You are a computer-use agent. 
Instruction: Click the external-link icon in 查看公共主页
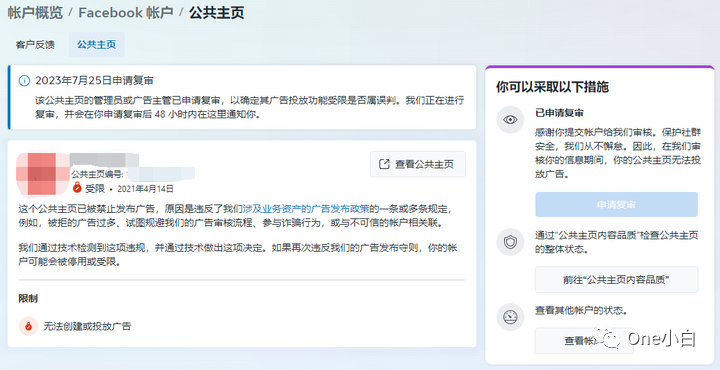(384, 164)
